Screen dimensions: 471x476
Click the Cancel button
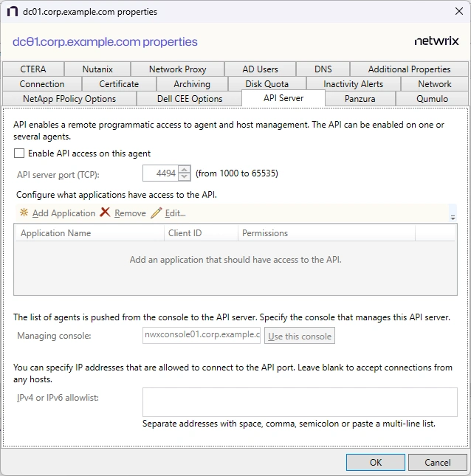[438, 462]
